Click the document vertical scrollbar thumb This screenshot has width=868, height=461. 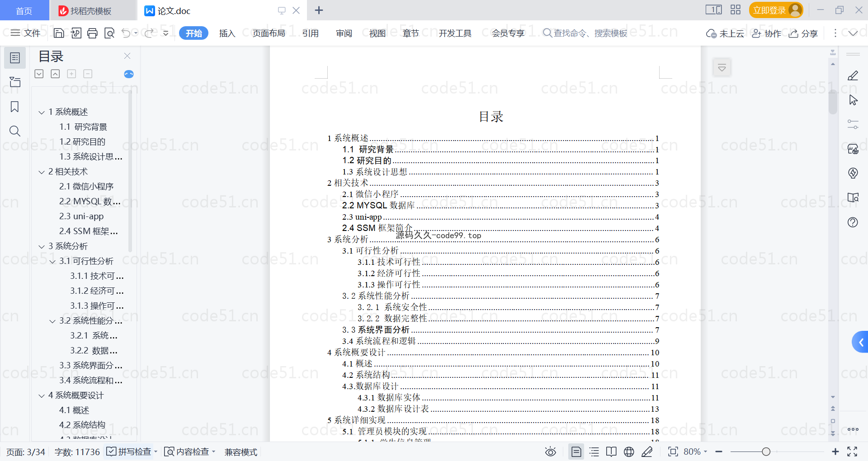833,102
